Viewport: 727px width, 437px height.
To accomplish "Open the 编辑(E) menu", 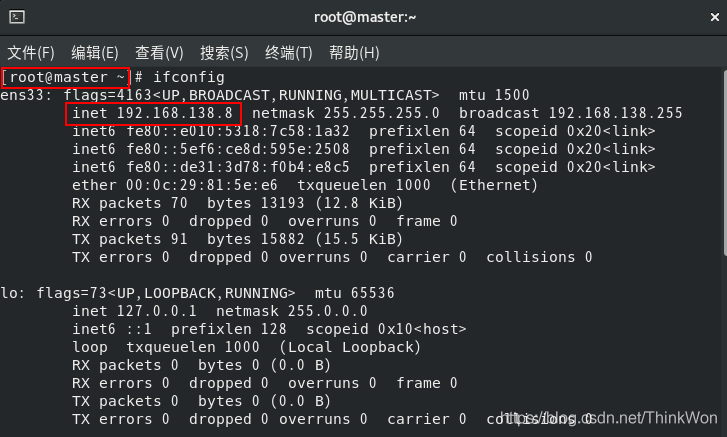I will click(95, 52).
